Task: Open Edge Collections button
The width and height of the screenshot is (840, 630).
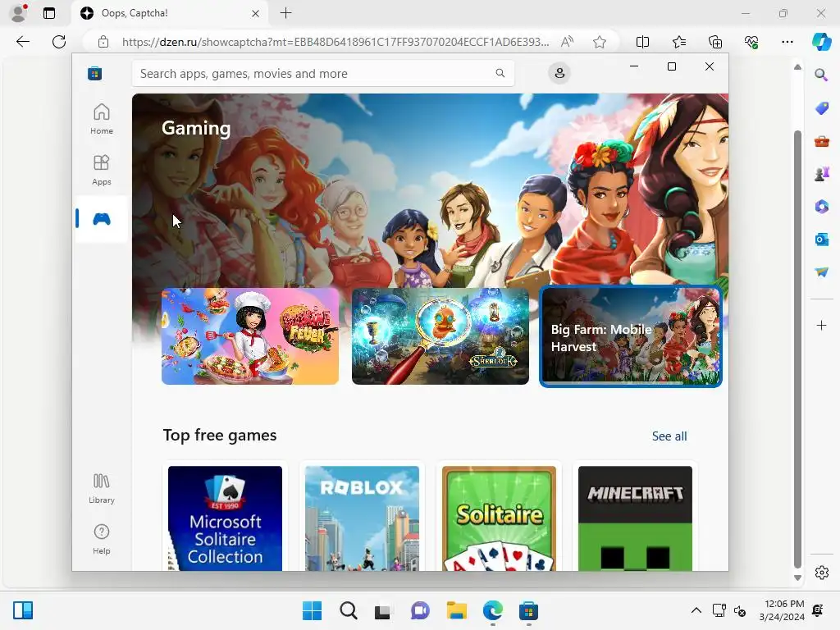Action: pos(715,42)
